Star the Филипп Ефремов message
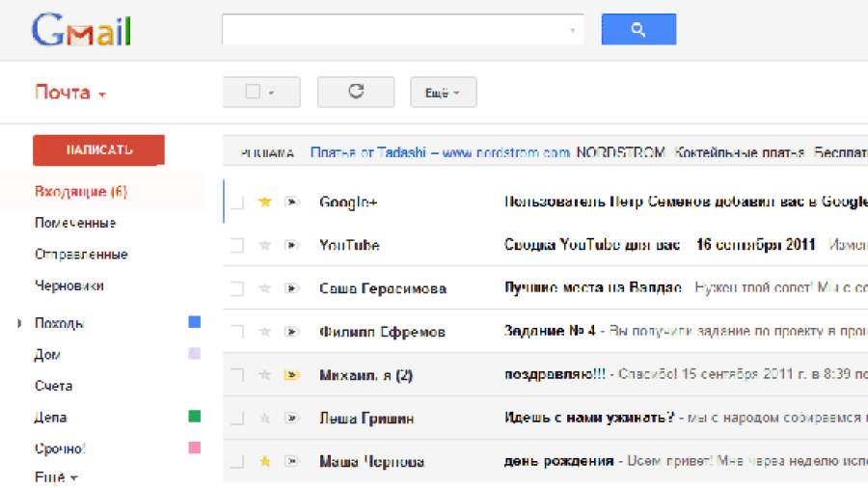Viewport: 868px width, 488px height. 264,332
